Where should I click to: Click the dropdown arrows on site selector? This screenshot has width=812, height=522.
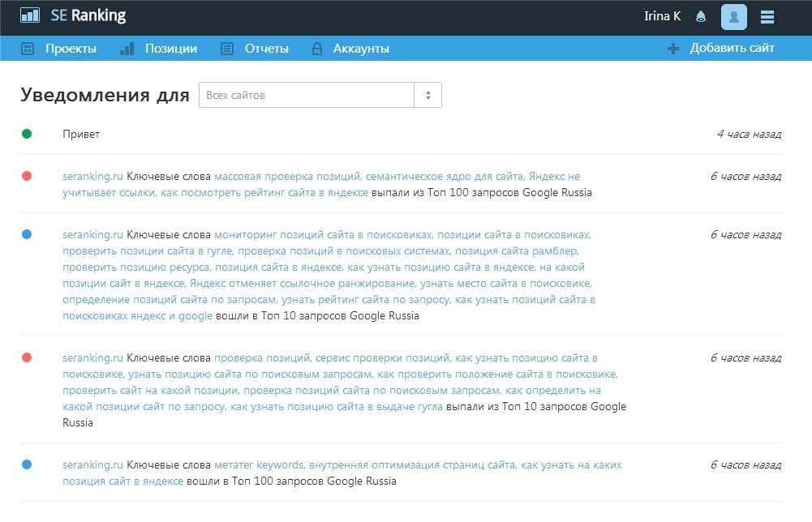[427, 95]
